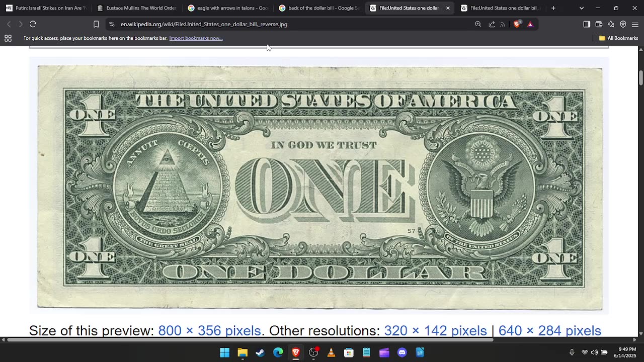The image size is (644, 362).
Task: Open Microsoft Edge from taskbar
Action: pyautogui.click(x=278, y=352)
